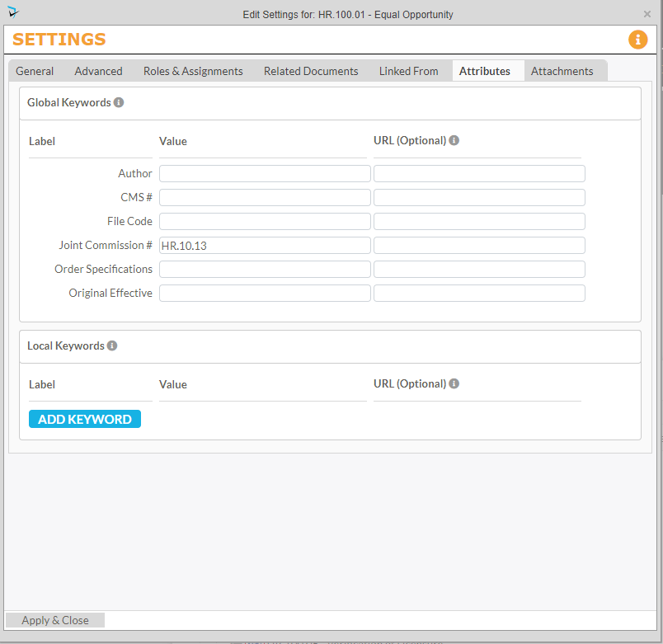Focus the File Code value field
Viewport: 663px width, 644px height.
265,222
